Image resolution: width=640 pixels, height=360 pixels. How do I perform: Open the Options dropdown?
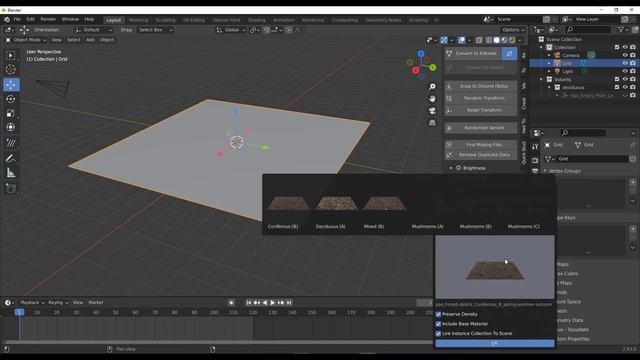pyautogui.click(x=513, y=30)
